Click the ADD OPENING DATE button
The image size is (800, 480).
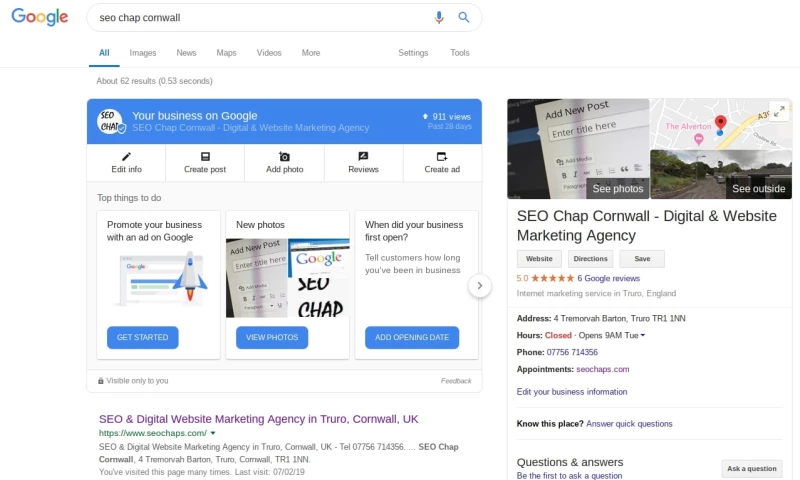(412, 337)
